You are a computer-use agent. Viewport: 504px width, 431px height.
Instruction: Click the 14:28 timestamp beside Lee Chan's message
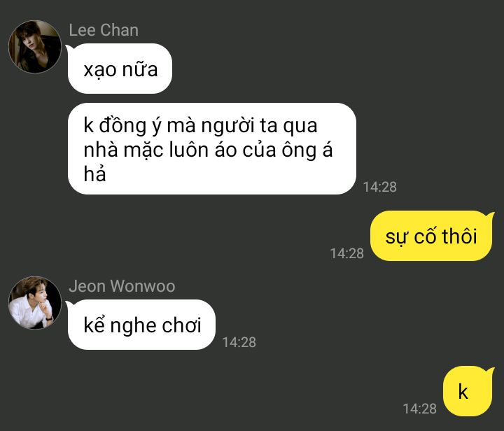pyautogui.click(x=379, y=187)
